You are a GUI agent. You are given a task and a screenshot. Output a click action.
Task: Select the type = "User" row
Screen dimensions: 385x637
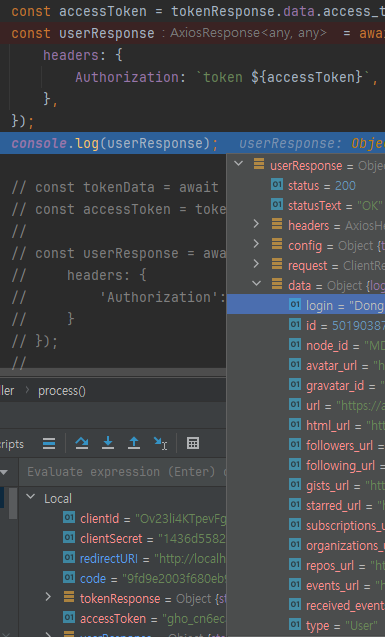(306, 625)
